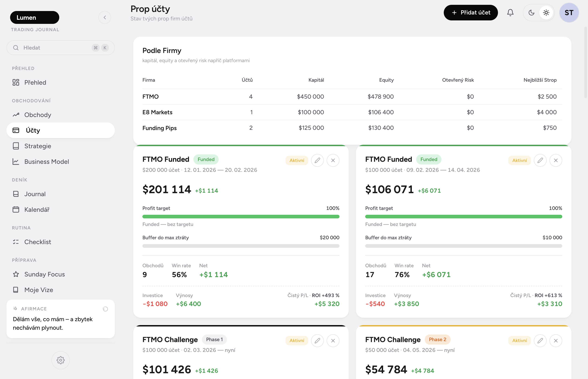Collapse the sidebar with the chevron button

coord(105,17)
